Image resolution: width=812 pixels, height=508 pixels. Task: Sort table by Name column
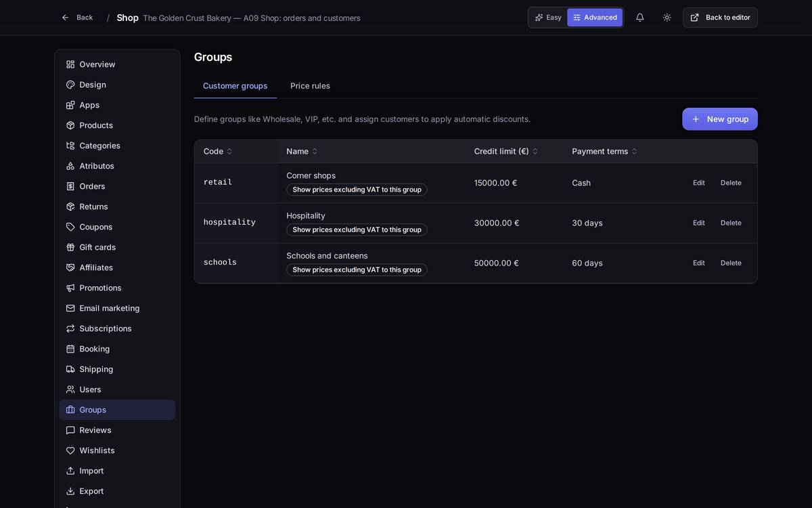point(302,151)
